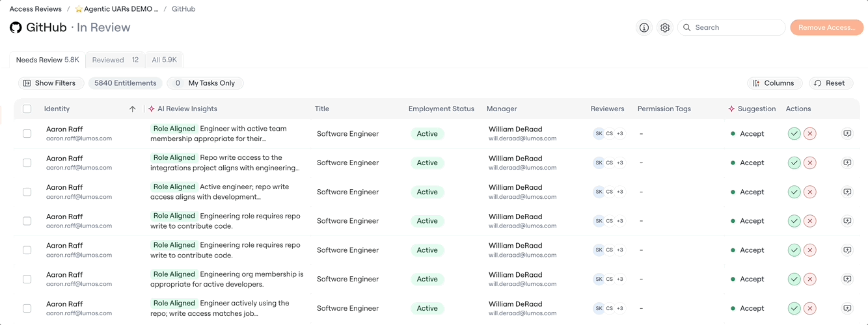This screenshot has width=868, height=325.
Task: Open review settings gear icon
Action: point(665,27)
